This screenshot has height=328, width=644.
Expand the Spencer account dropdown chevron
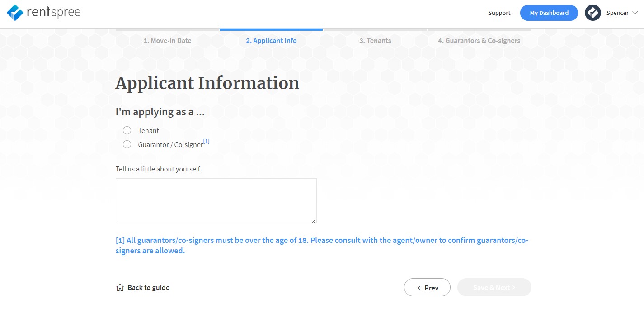[635, 13]
